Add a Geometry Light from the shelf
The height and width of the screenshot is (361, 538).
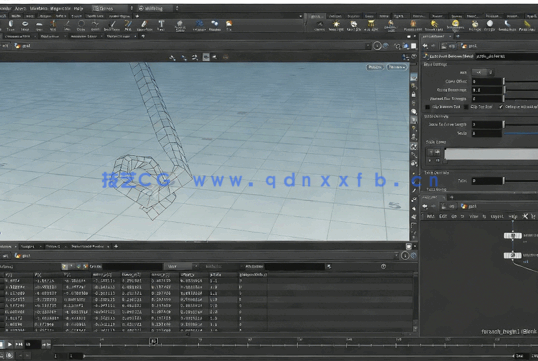(x=391, y=25)
